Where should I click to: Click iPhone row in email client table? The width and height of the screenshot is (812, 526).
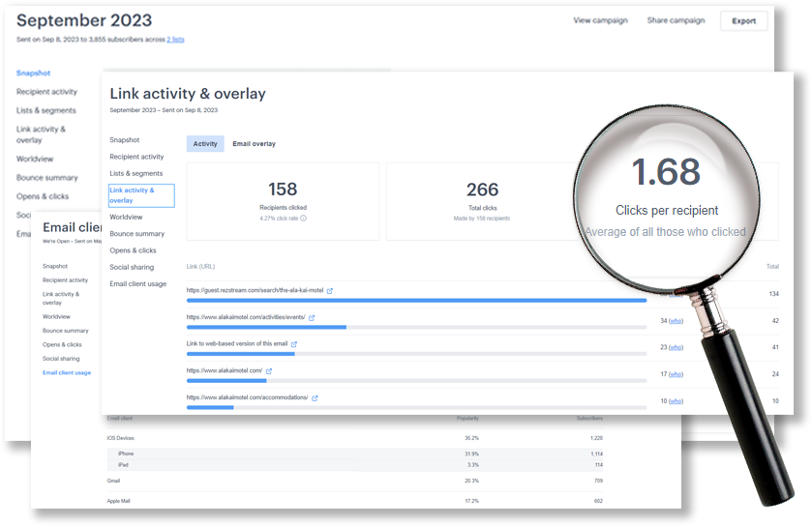click(x=355, y=453)
